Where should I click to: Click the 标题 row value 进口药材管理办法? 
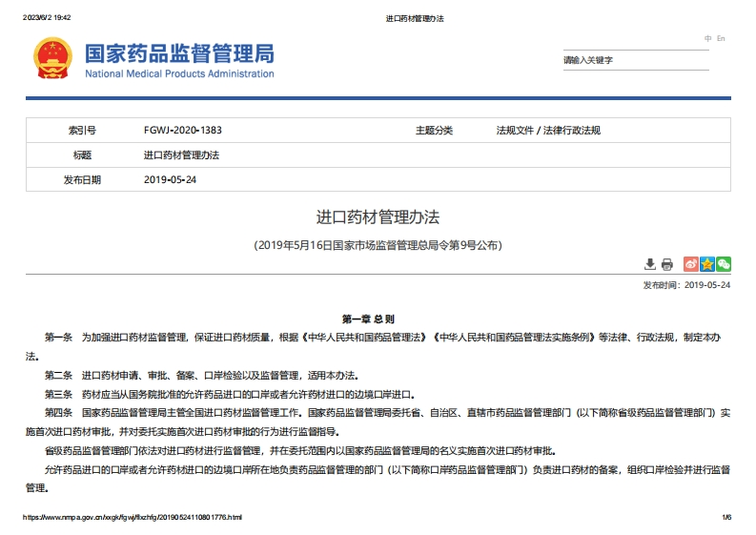pos(181,154)
